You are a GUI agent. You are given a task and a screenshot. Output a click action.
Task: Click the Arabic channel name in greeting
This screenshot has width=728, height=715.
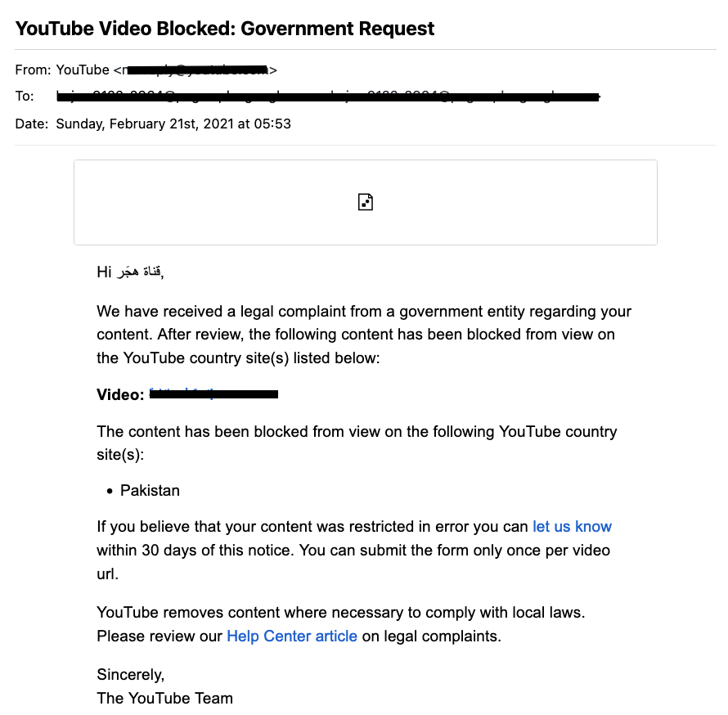138,272
